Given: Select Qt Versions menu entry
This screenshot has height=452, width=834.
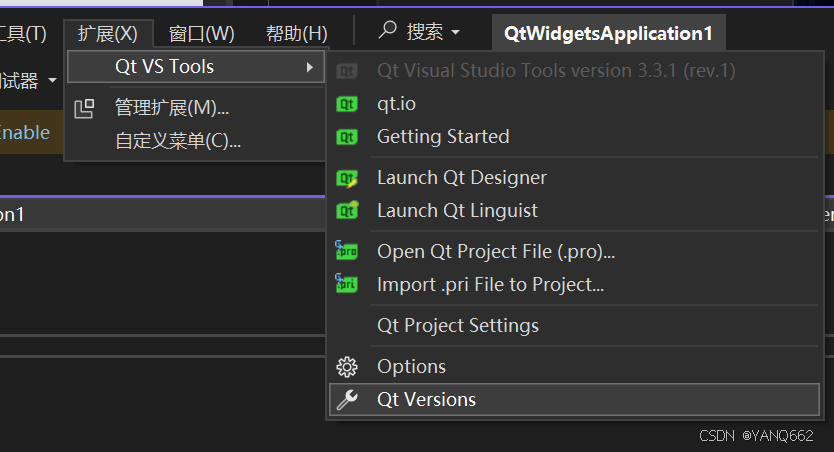Looking at the screenshot, I should 574,400.
